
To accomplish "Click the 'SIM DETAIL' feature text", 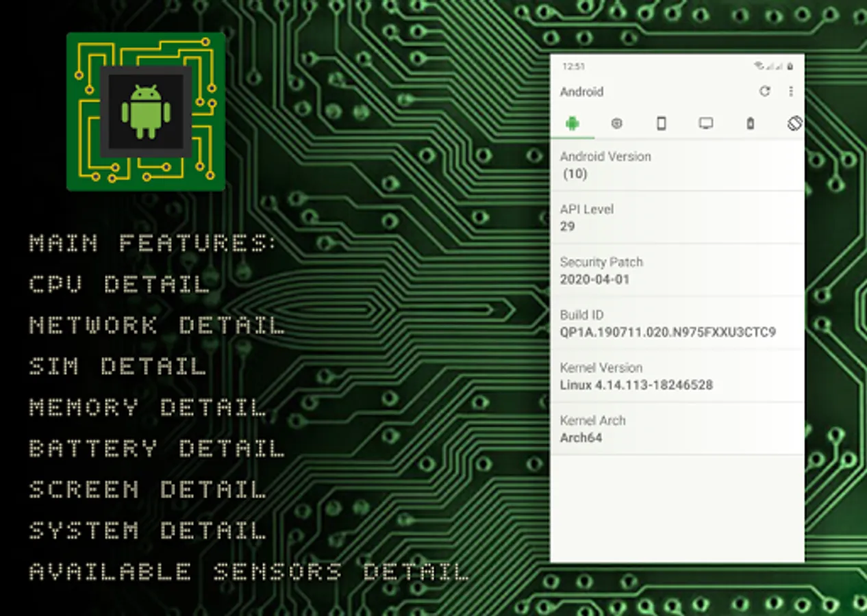I will coord(117,366).
